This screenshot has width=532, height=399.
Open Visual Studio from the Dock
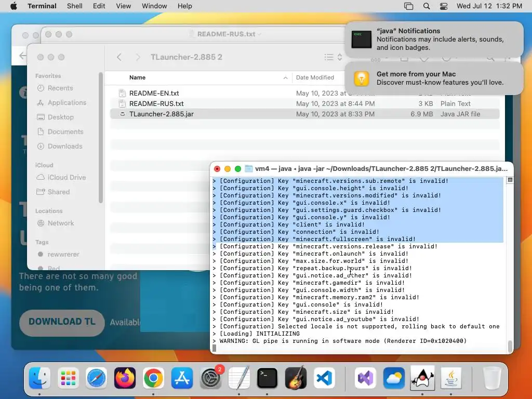coord(365,378)
